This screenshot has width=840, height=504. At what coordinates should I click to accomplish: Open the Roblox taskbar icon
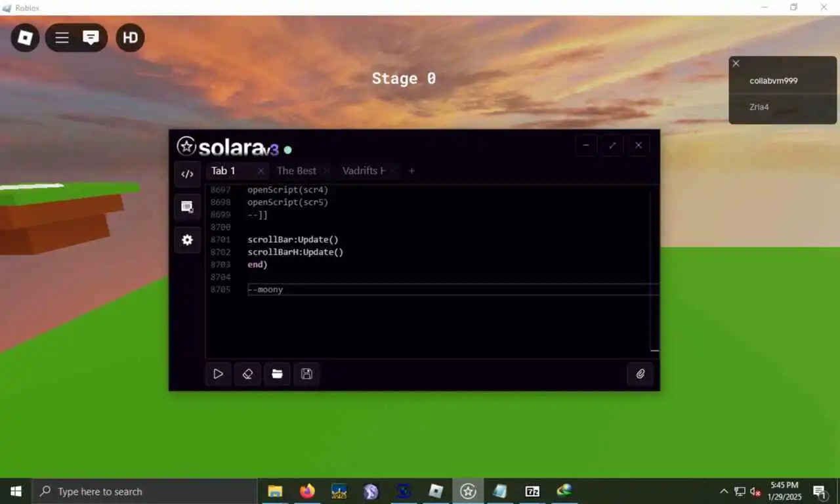pyautogui.click(x=436, y=491)
